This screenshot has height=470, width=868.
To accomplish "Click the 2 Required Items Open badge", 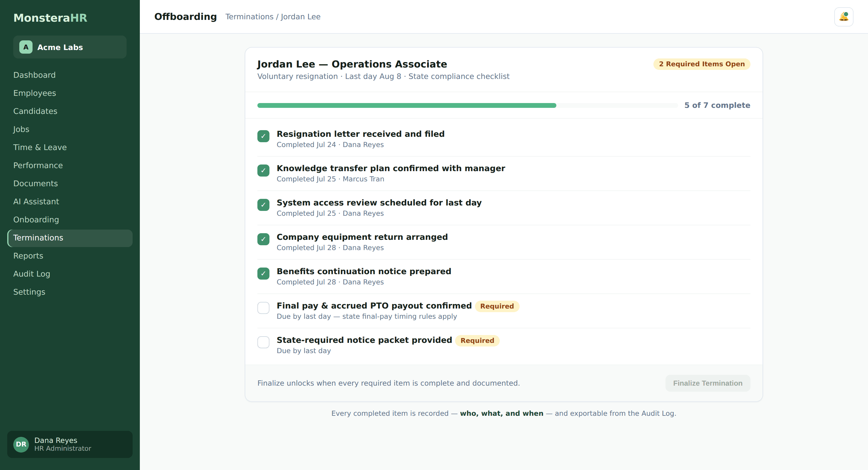I will (702, 64).
